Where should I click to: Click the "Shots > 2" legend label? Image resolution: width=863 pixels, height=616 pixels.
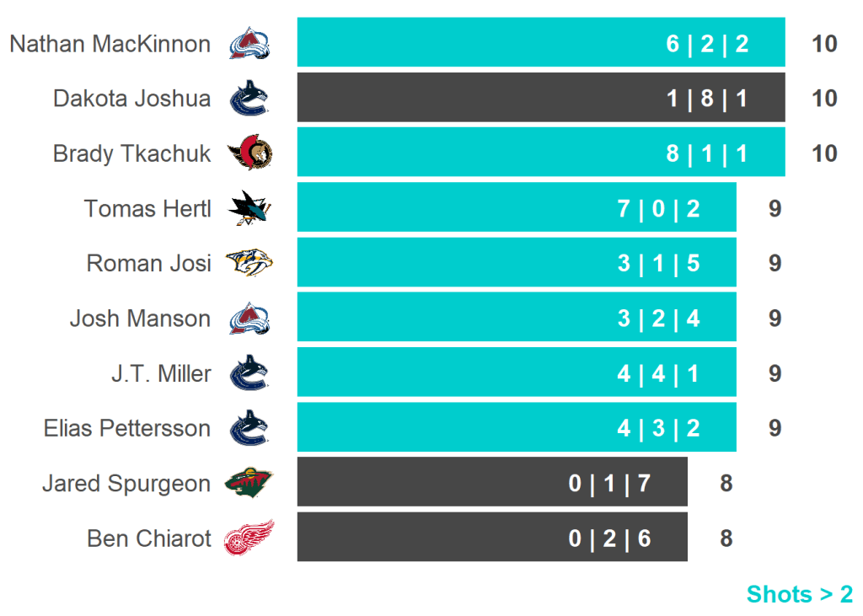pyautogui.click(x=799, y=594)
